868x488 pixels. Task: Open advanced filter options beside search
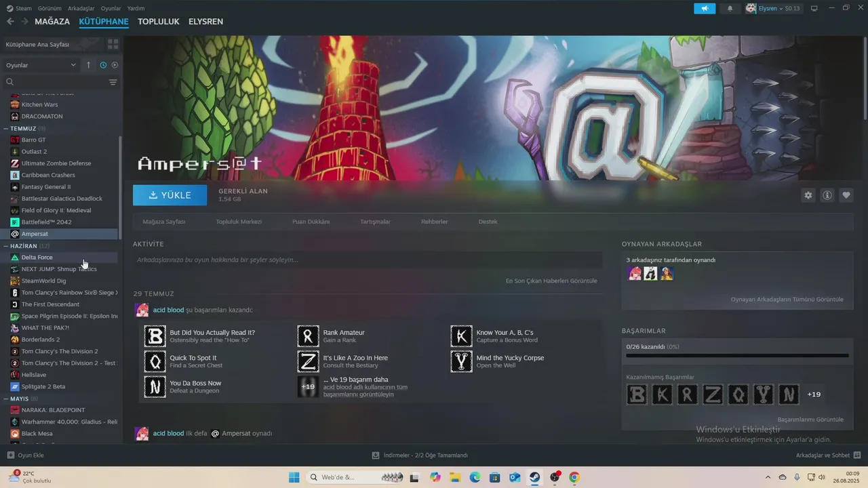pos(113,82)
